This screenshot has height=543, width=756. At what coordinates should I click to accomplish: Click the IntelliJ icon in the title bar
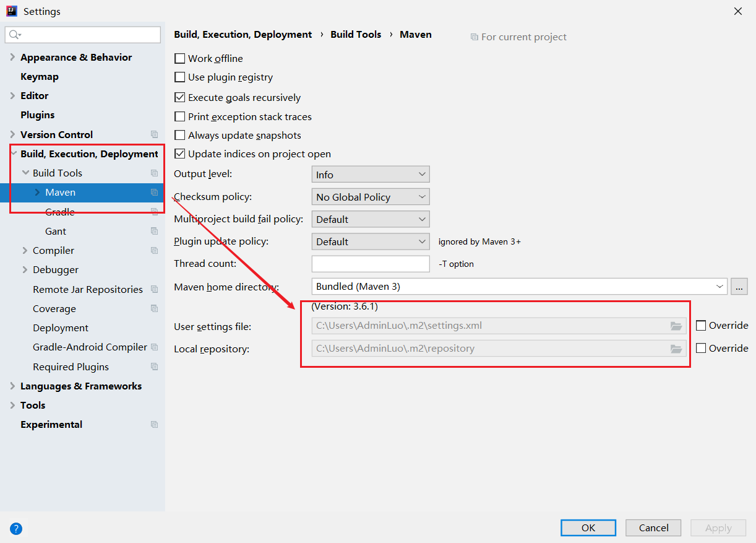pyautogui.click(x=11, y=11)
